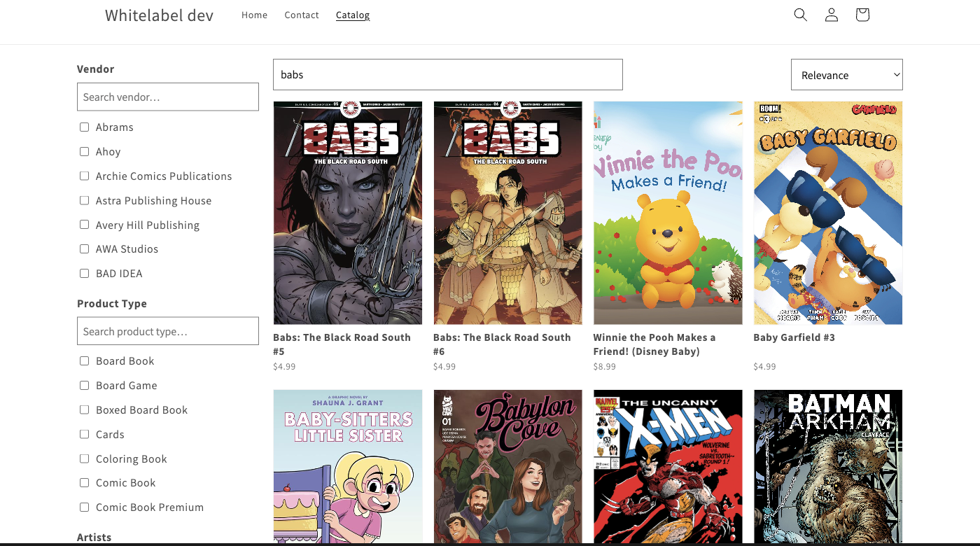
Task: Open Baby Garfield #3 title link
Action: (x=794, y=337)
